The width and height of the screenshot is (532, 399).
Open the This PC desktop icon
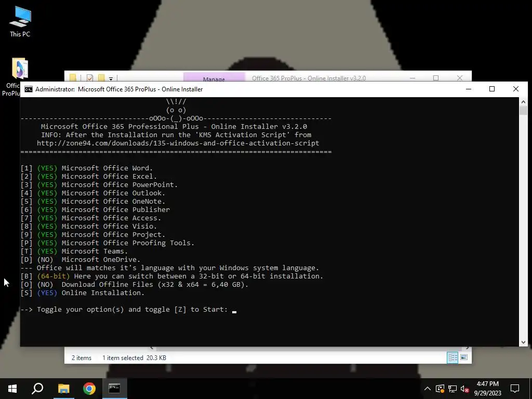[20, 22]
